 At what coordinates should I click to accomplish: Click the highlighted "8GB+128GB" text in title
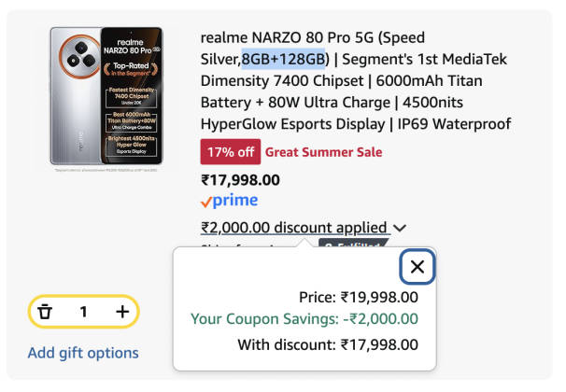284,60
